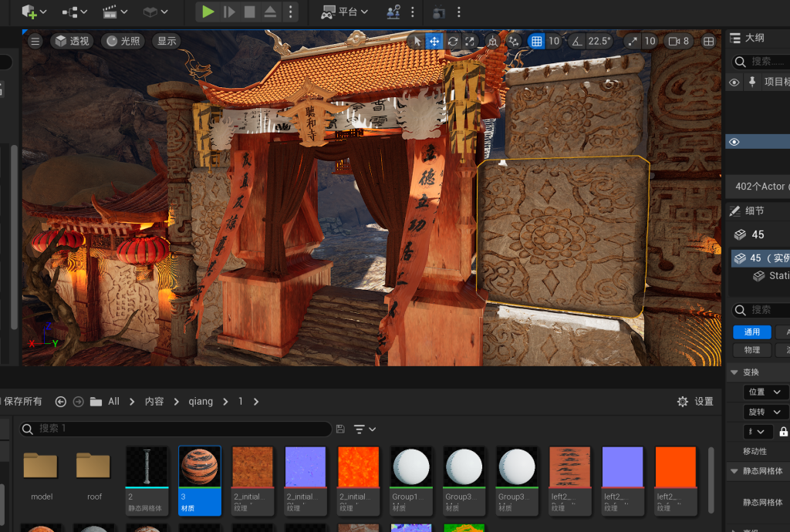This screenshot has width=790, height=532.
Task: Select the scale gizmo tool
Action: click(471, 42)
